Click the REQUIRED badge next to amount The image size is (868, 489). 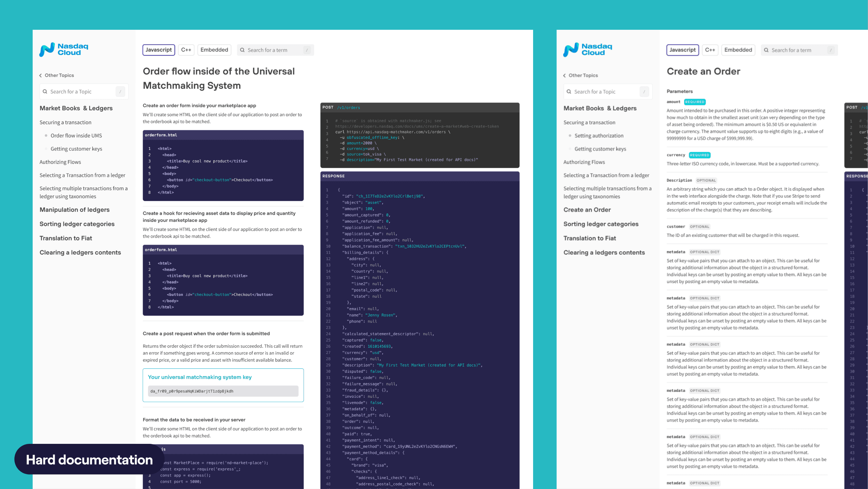695,102
